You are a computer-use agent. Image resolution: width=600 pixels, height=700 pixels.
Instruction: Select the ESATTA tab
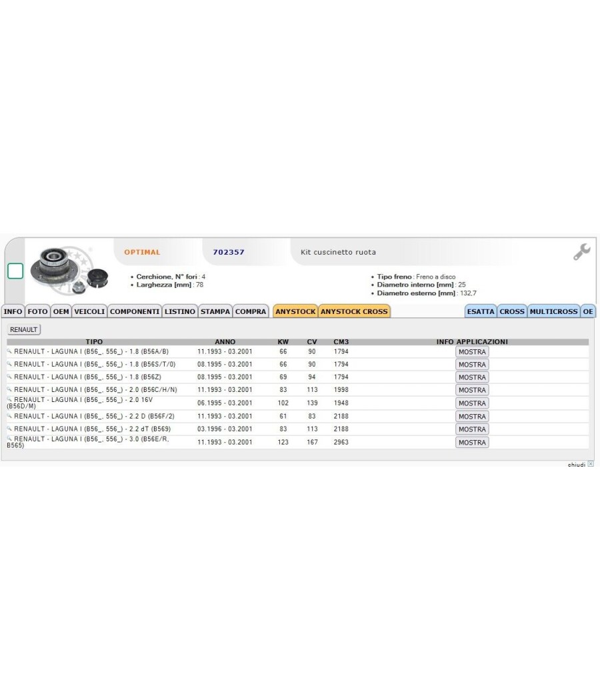[481, 311]
